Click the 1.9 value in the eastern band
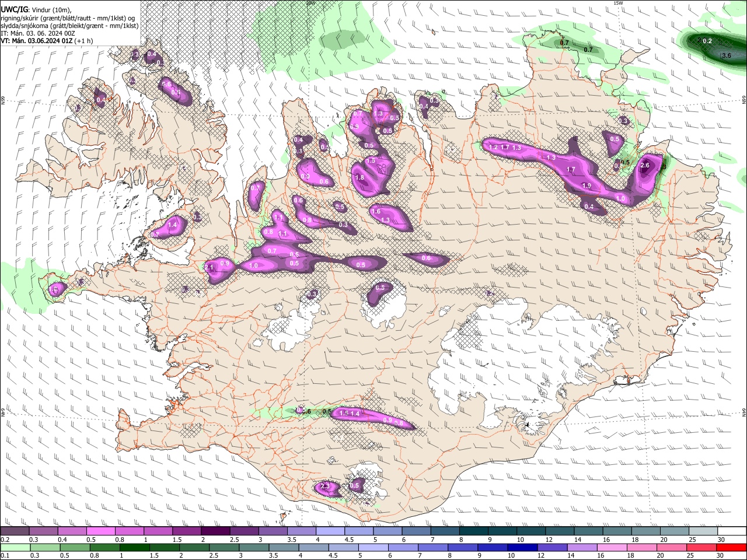The width and height of the screenshot is (747, 560). [587, 185]
